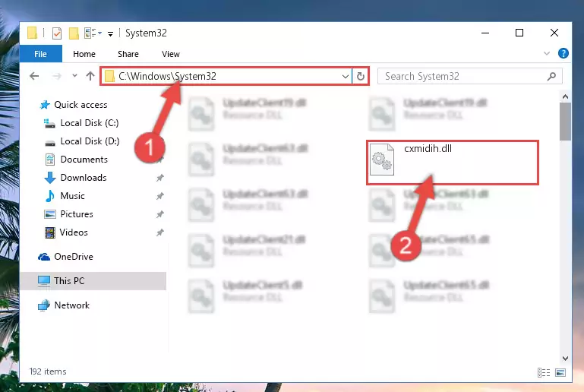Click the Pictures folder icon in sidebar
Viewport: 584px width, 392px height.
tap(50, 214)
